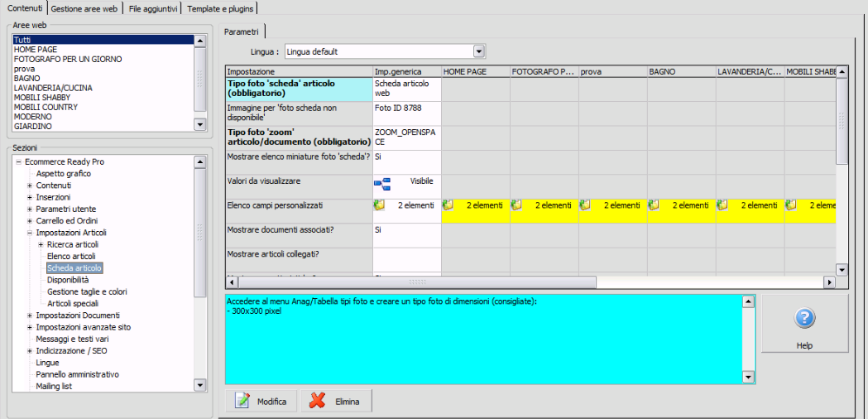Click folder icon in prova column elementi cell
Image resolution: width=868 pixels, height=419 pixels.
pyautogui.click(x=585, y=205)
